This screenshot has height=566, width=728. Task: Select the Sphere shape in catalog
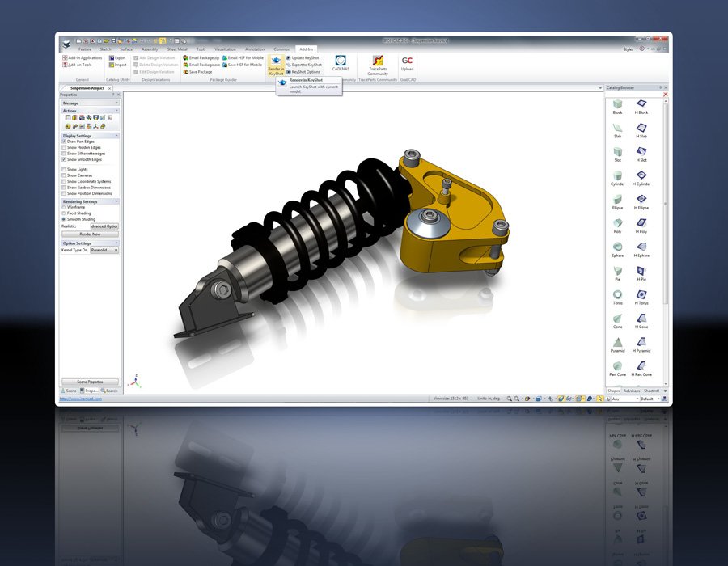[x=617, y=250]
